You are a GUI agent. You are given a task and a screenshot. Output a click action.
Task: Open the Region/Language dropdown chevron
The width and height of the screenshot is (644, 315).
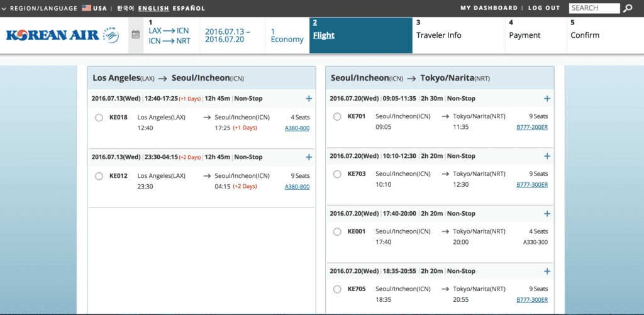coord(4,8)
